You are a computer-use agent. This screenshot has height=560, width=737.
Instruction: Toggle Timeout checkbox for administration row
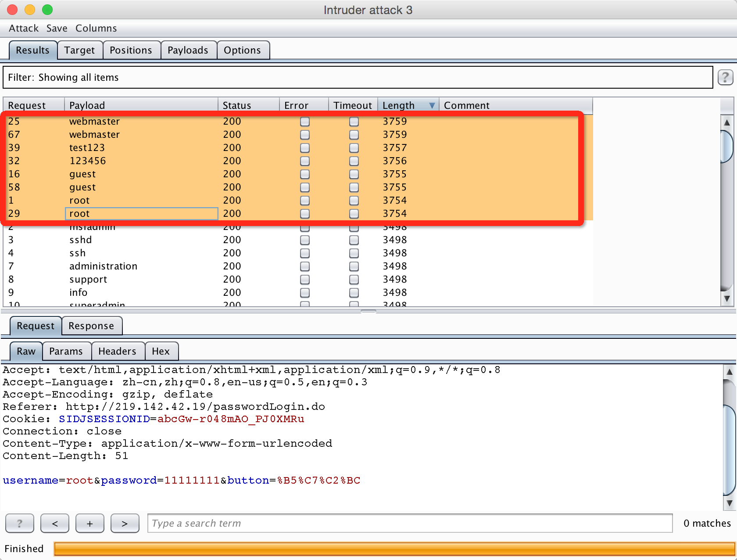[354, 266]
